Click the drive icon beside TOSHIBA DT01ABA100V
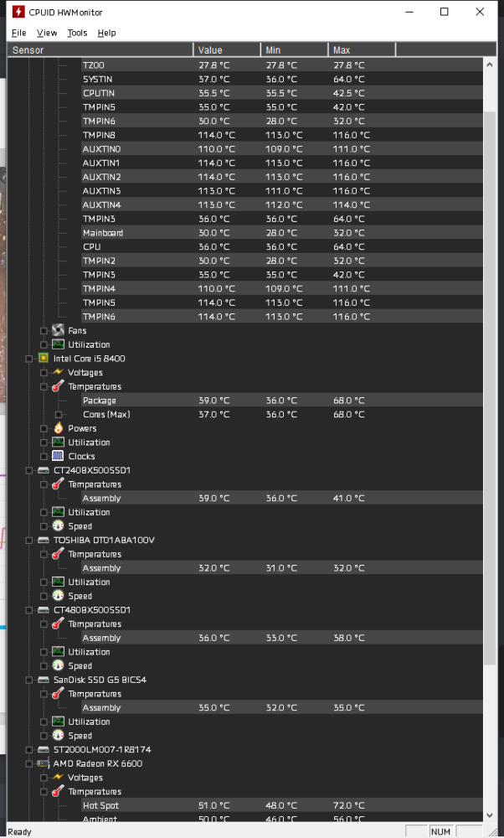Image resolution: width=504 pixels, height=838 pixels. coord(44,541)
